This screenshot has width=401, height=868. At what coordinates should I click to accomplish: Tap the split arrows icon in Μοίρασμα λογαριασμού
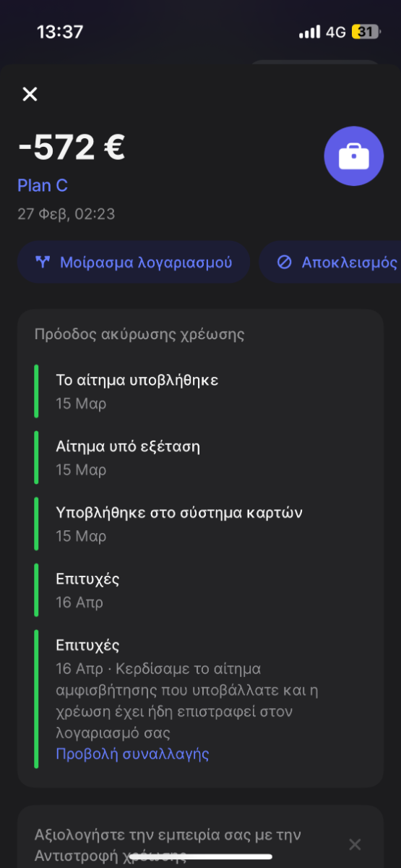coord(43,262)
